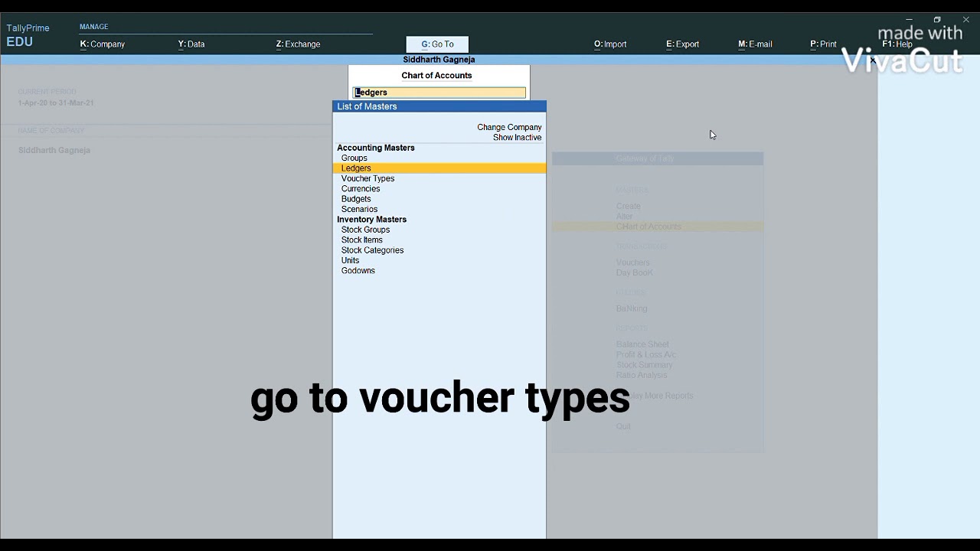Viewport: 980px width, 551px height.
Task: Click Change Company option
Action: 509,127
